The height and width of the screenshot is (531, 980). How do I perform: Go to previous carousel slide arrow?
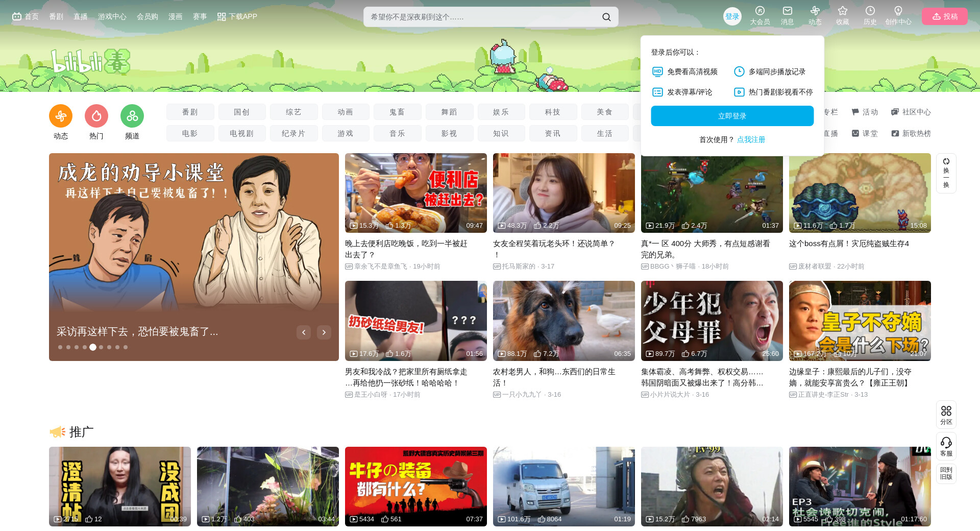click(304, 332)
